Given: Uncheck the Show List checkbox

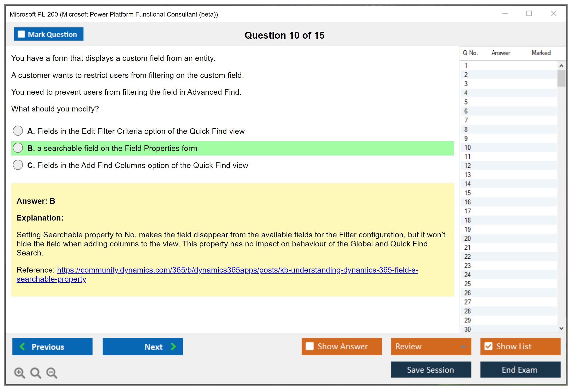Looking at the screenshot, I should 488,346.
